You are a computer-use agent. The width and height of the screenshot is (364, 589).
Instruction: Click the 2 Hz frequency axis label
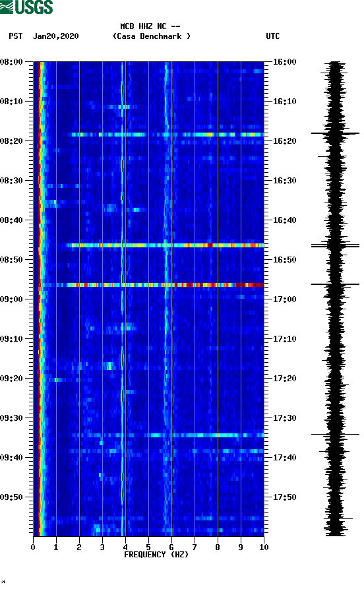coord(79,547)
